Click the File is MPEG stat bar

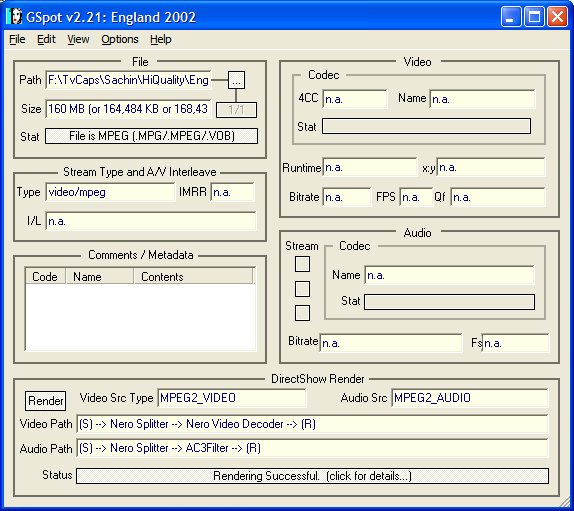[x=151, y=136]
